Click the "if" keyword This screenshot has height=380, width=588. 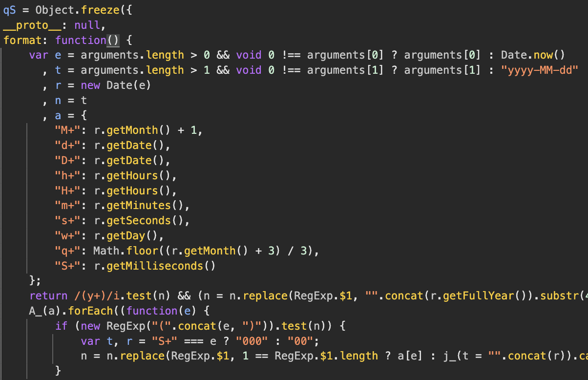[62, 327]
